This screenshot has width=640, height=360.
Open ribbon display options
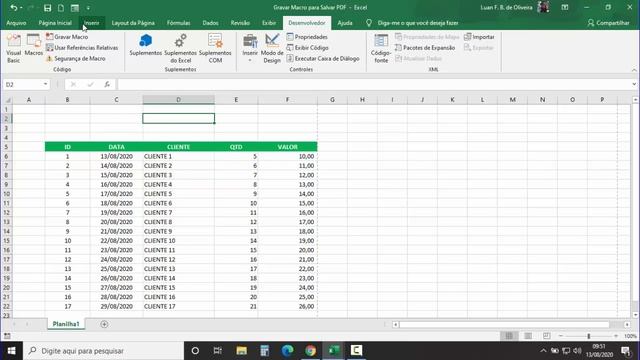point(564,8)
